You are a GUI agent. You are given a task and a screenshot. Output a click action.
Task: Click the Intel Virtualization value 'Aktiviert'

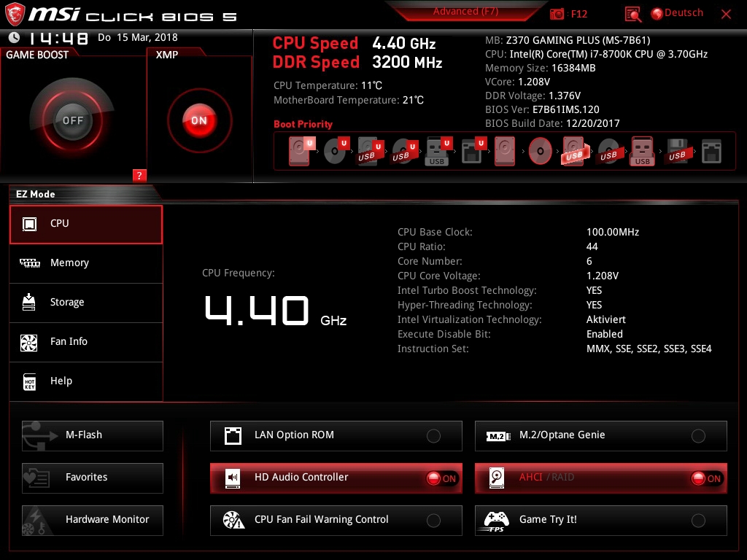[606, 319]
